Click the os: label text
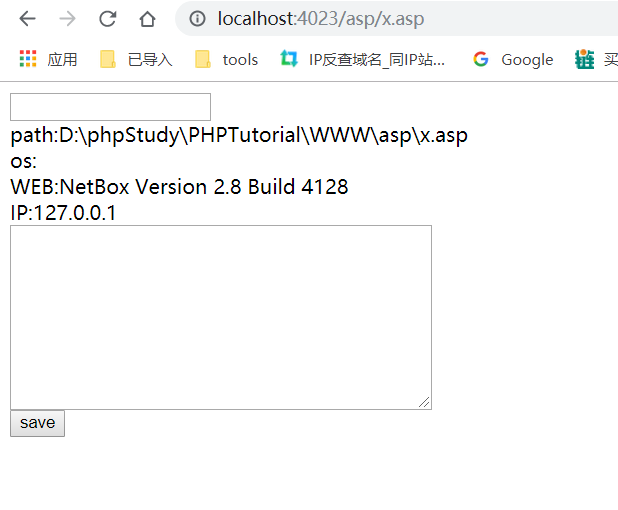Image resolution: width=618 pixels, height=510 pixels. click(24, 161)
